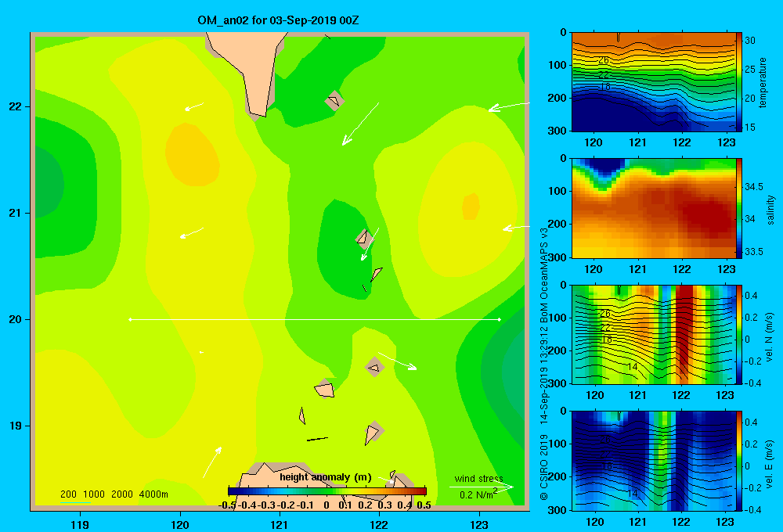Click the longitude '123' label below main map
The height and width of the screenshot is (532, 783).
point(479,524)
